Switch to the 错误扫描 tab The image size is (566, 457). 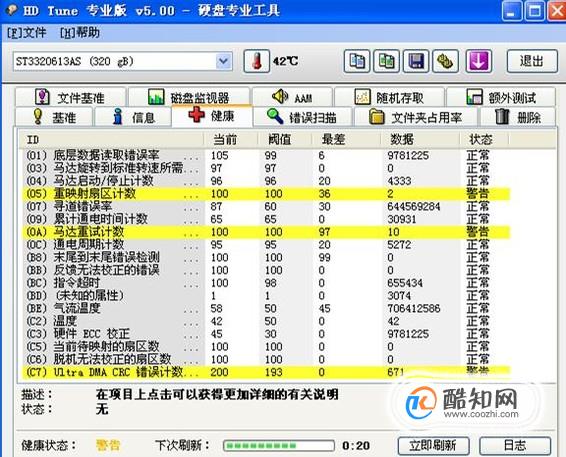(x=302, y=117)
